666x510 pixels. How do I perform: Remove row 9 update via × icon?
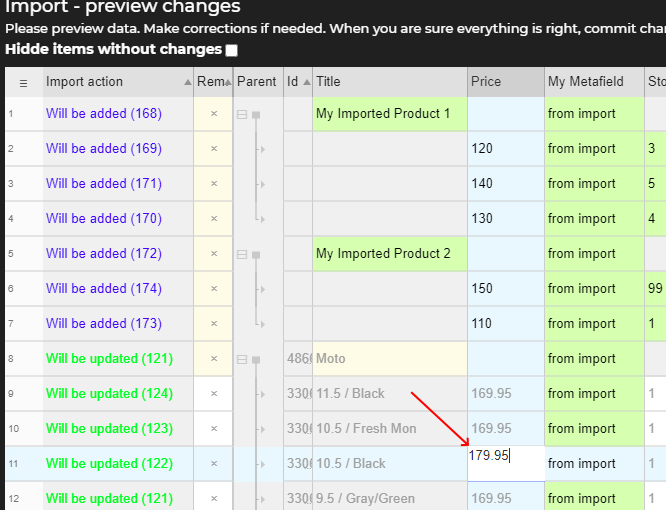point(213,394)
